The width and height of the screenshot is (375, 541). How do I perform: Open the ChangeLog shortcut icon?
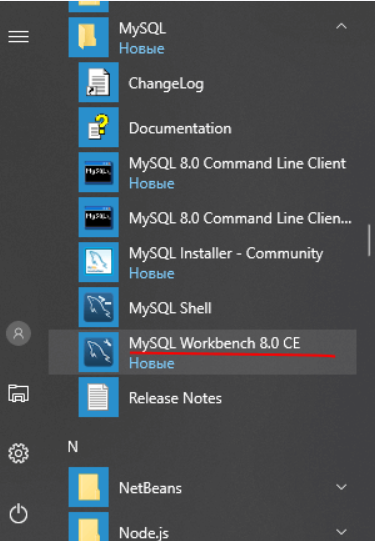click(99, 82)
